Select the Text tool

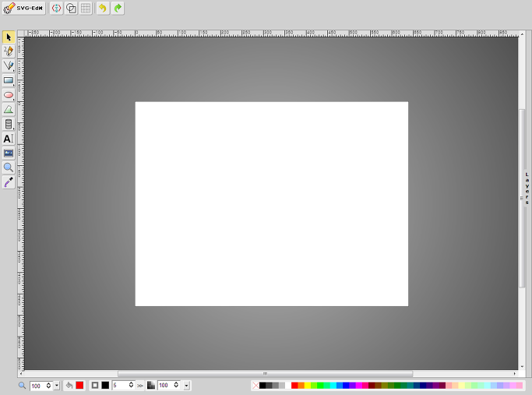9,139
